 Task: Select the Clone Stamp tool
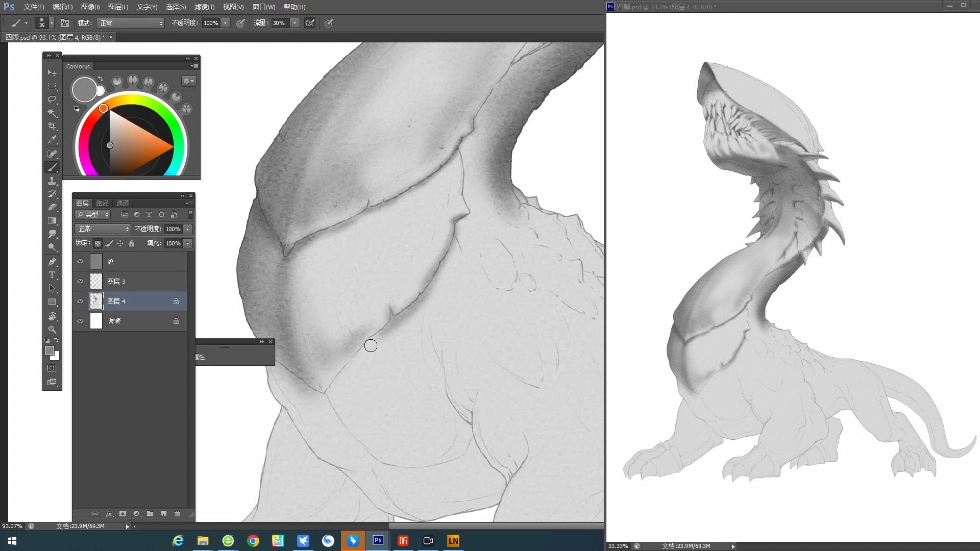pyautogui.click(x=52, y=181)
